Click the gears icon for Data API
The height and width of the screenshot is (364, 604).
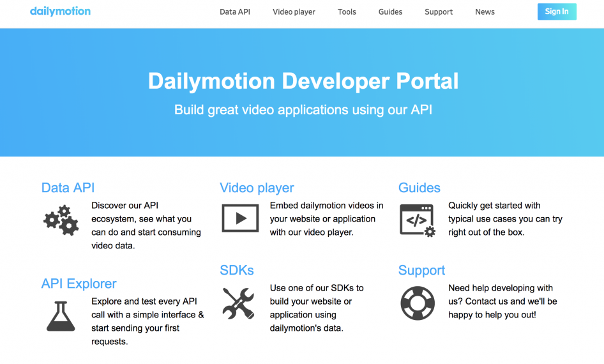[x=61, y=220]
